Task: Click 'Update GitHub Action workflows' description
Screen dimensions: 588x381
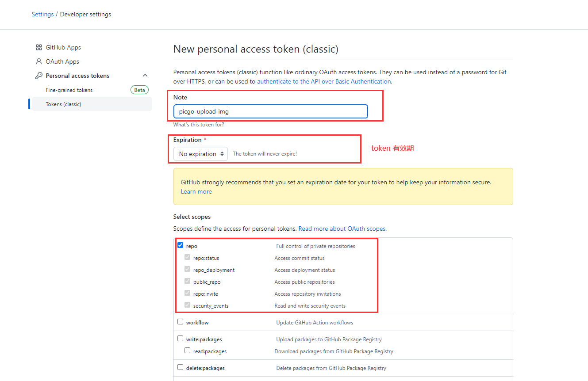Action: click(315, 323)
